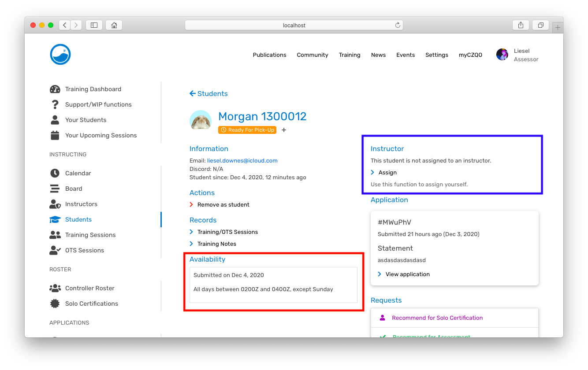
Task: Open the Solo Certifications badge icon
Action: pyautogui.click(x=55, y=303)
